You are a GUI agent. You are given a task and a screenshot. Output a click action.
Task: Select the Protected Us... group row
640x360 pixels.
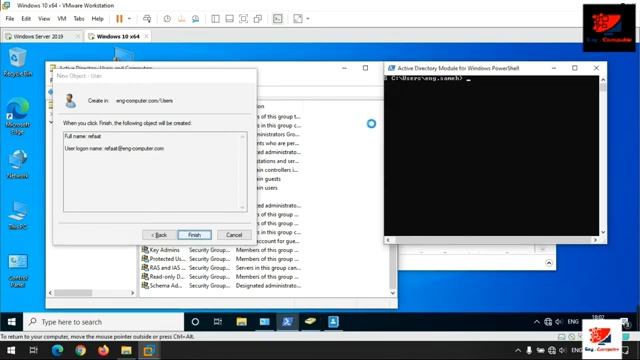click(221, 259)
